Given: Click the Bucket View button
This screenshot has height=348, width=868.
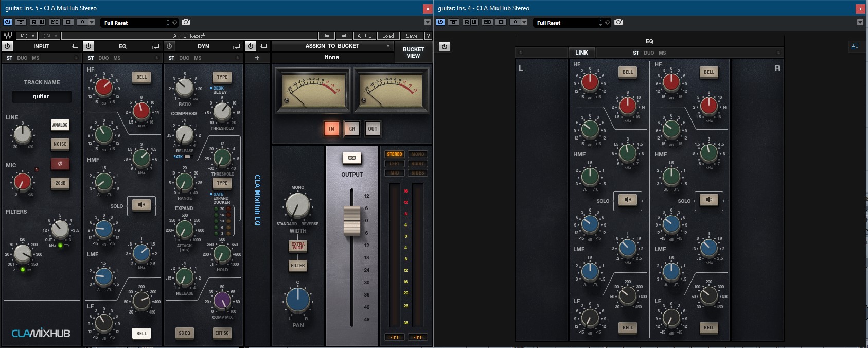Looking at the screenshot, I should 413,53.
